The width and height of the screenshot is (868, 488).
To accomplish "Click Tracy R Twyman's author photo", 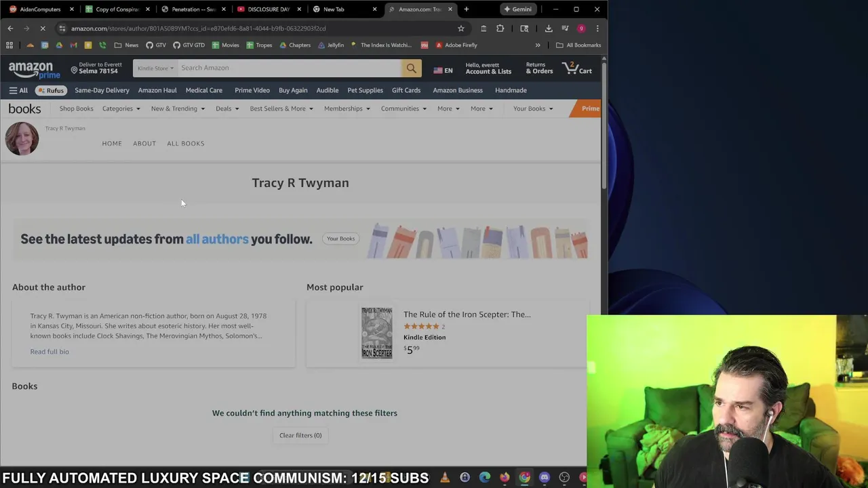I will [x=22, y=139].
